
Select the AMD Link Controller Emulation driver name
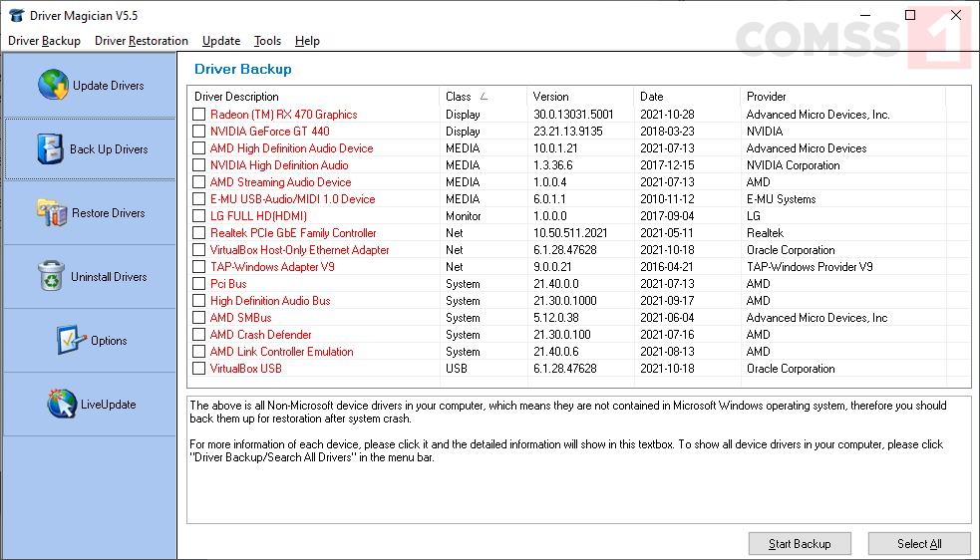point(282,352)
